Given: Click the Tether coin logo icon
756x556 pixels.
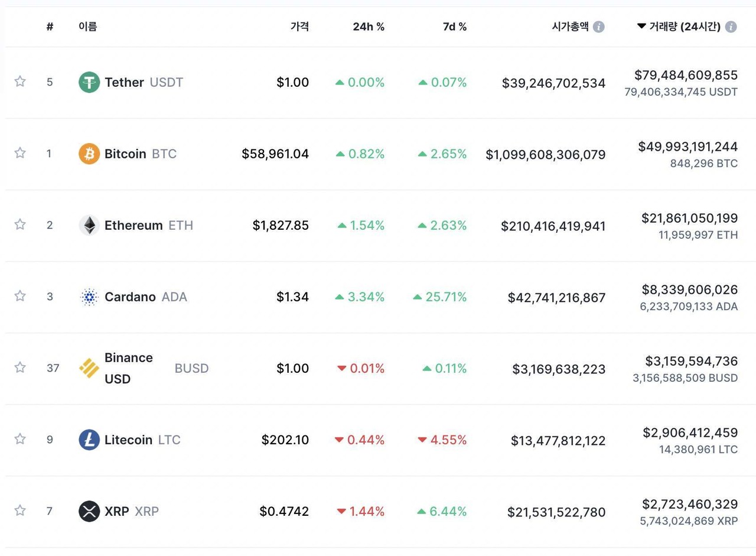Looking at the screenshot, I should (89, 82).
